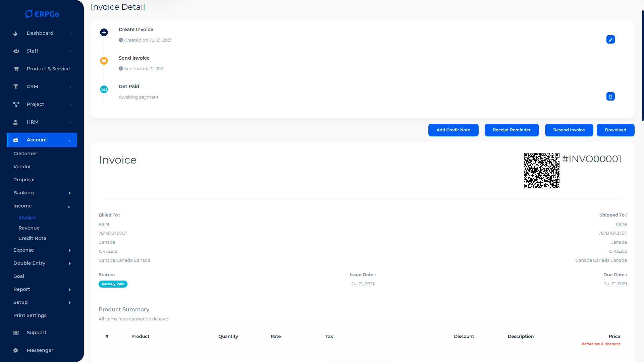Open the Credit Note menu item

pos(32,238)
